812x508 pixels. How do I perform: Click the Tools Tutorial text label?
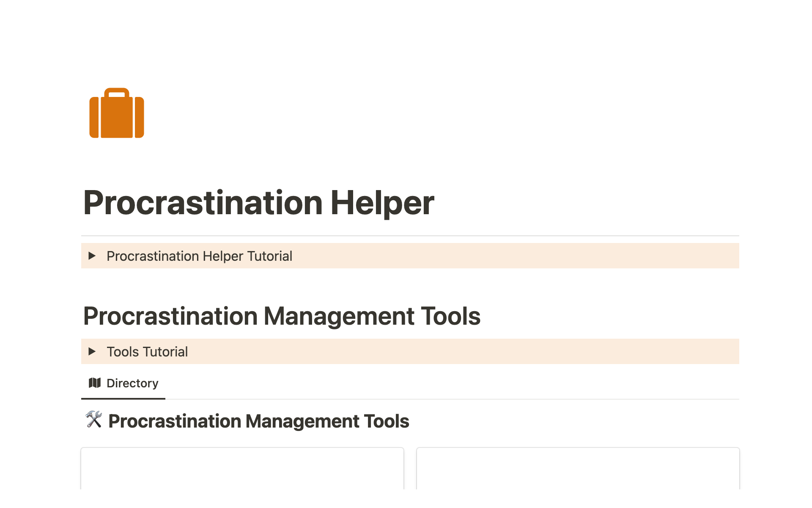(147, 352)
